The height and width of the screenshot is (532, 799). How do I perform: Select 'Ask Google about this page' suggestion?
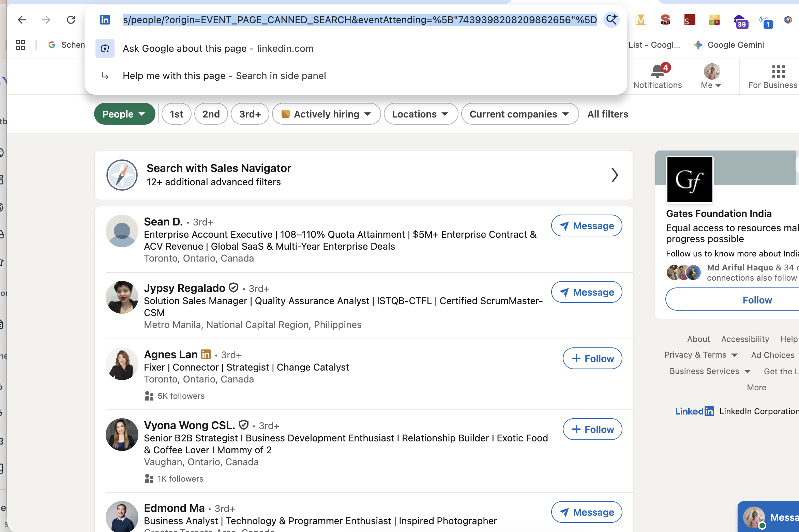[x=218, y=48]
